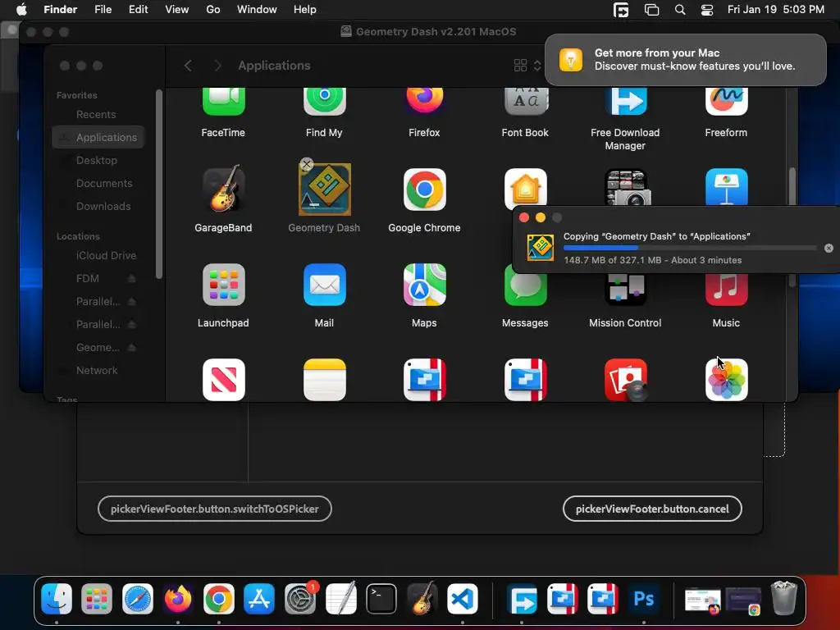840x630 pixels.
Task: Select the Geometry Dash app in Applications
Action: click(324, 189)
